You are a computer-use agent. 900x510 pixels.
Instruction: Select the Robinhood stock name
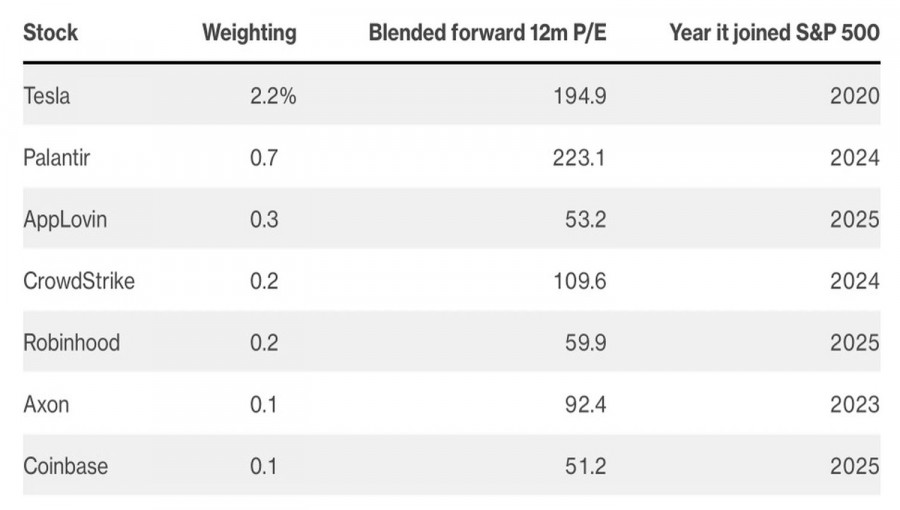pyautogui.click(x=71, y=343)
